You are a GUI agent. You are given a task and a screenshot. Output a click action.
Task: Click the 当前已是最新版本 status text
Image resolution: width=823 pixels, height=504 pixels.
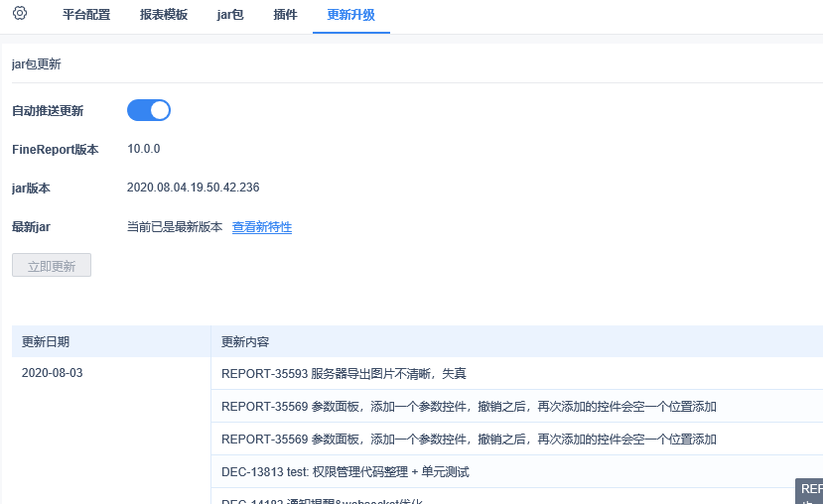tap(175, 227)
